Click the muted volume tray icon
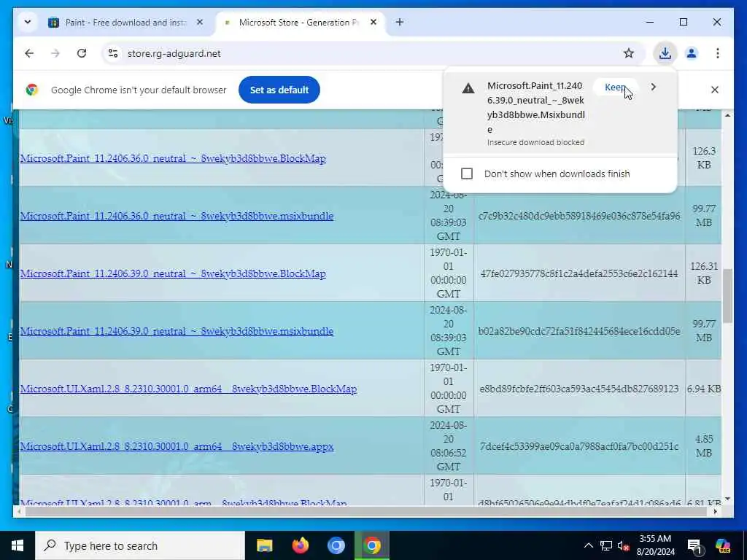 [623, 545]
